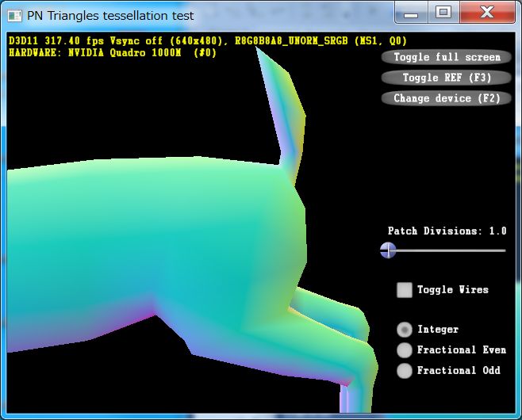Viewport: 522px width, 420px height.
Task: Click the Toggle full screen button
Action: [x=447, y=57]
